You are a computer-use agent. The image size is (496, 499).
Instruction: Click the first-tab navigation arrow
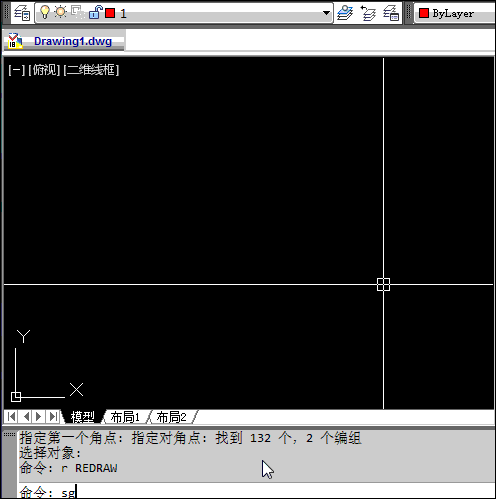click(x=12, y=416)
